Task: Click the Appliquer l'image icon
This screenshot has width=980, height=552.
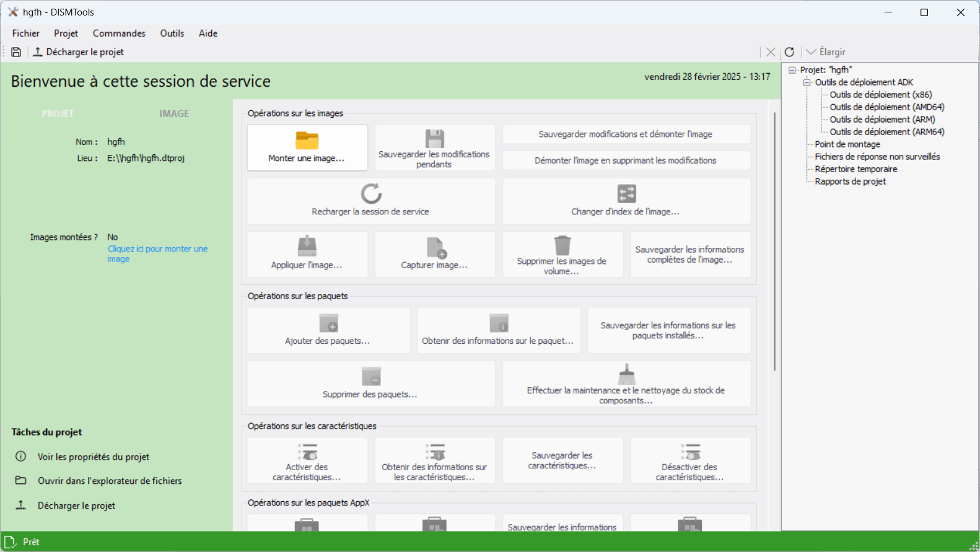Action: click(307, 246)
